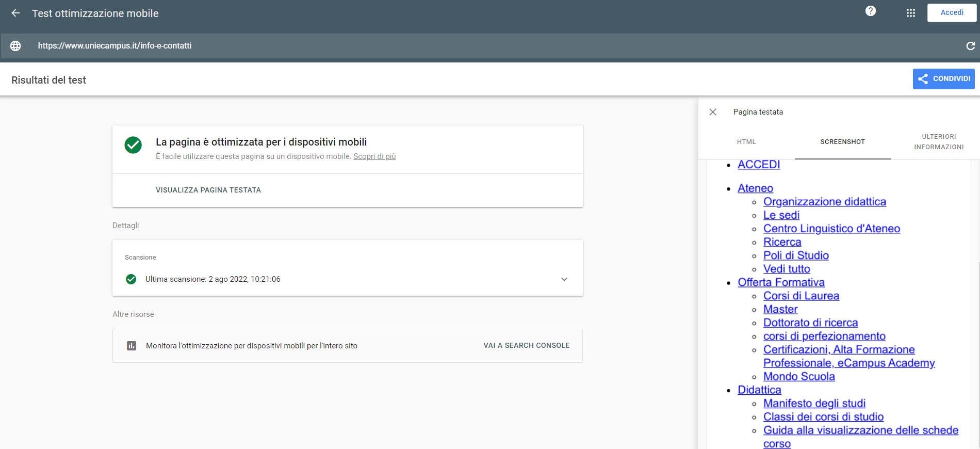Close the Pagina testata panel
980x449 pixels.
[713, 112]
